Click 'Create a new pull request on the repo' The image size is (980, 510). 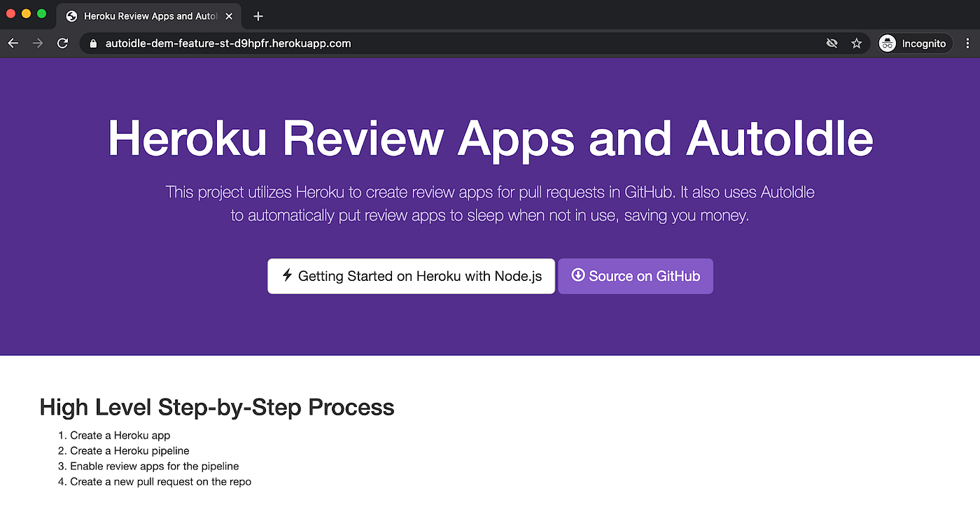pos(160,481)
